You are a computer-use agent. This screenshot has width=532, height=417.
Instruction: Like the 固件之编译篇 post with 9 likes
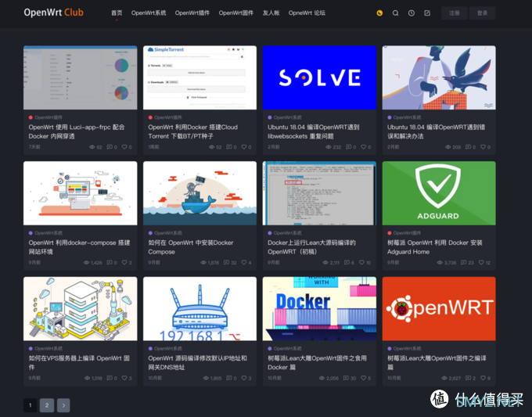click(x=483, y=378)
